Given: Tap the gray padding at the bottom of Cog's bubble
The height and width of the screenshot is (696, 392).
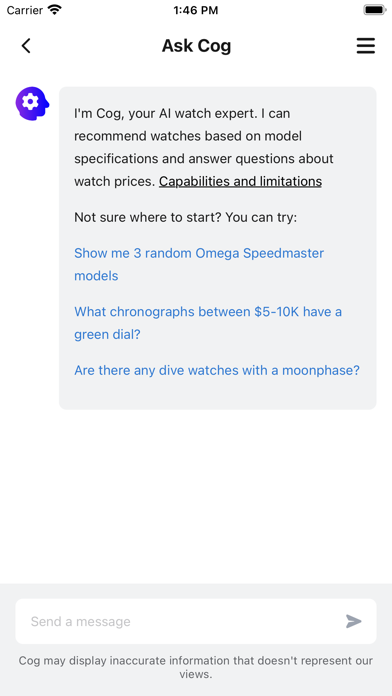Looking at the screenshot, I should tap(218, 394).
